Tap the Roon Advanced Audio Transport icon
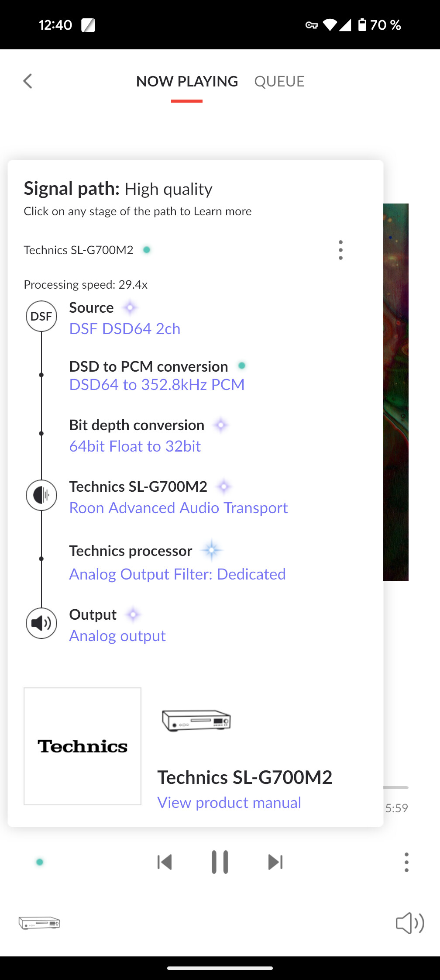The width and height of the screenshot is (440, 980). [41, 495]
